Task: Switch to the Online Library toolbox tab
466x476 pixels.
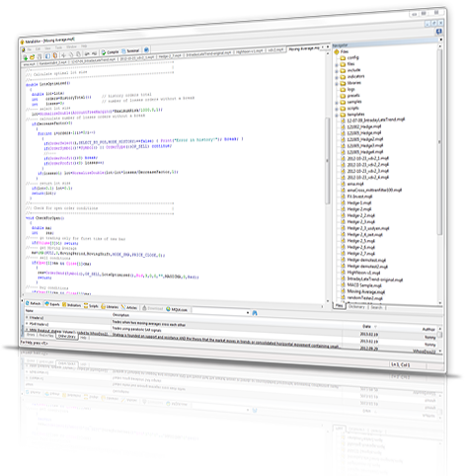Action: [x=67, y=337]
